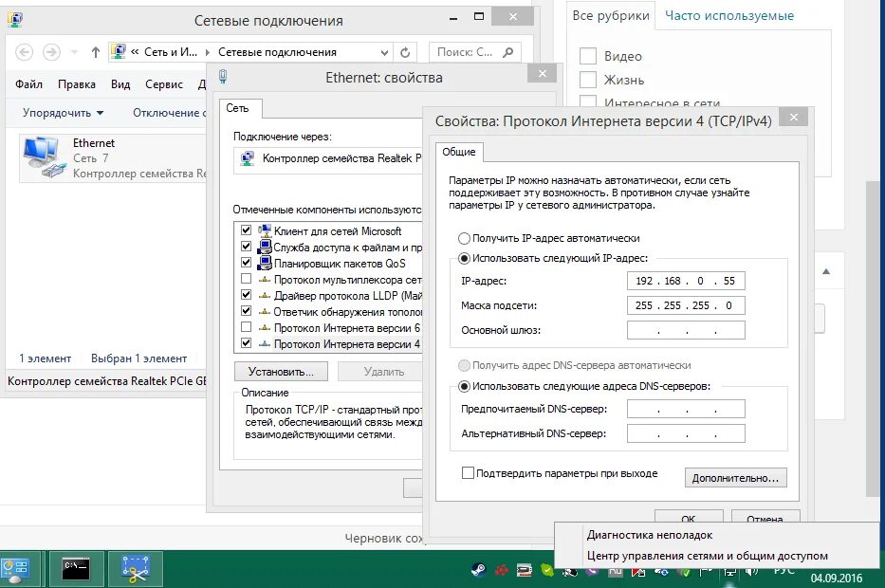The height and width of the screenshot is (588, 885).
Task: Uncheck QoS packet scheduler component
Action: (x=246, y=263)
